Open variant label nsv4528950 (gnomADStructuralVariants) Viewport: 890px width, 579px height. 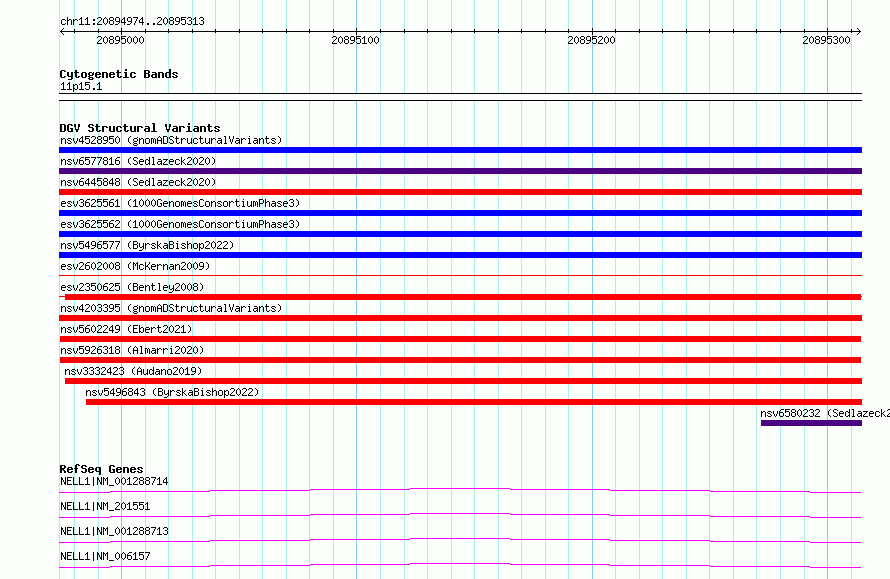point(171,140)
